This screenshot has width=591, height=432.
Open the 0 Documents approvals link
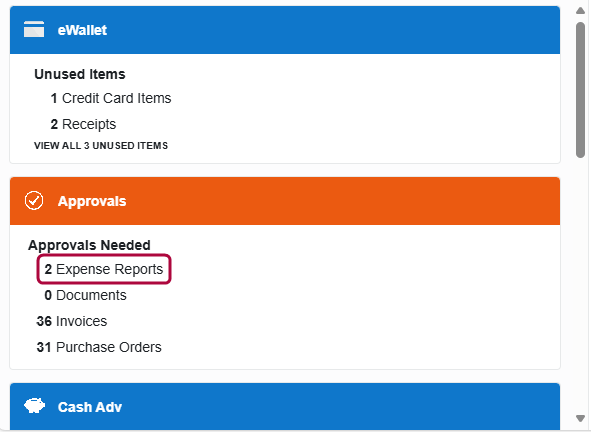click(85, 295)
